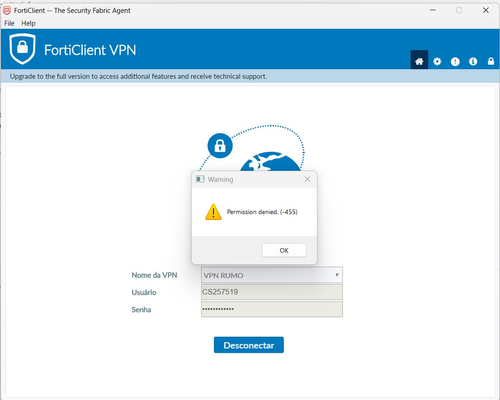
Task: Confirm the warning with OK
Action: (x=284, y=250)
